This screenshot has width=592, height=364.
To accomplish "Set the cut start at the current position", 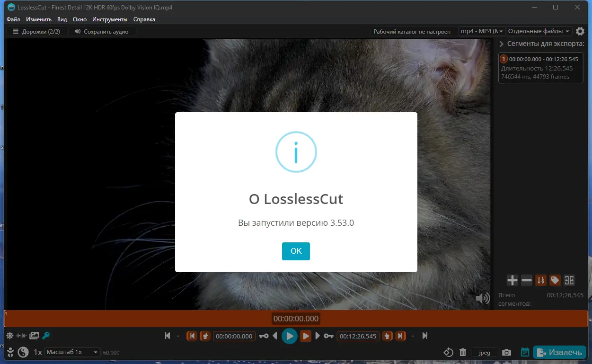I will pyautogui.click(x=205, y=336).
